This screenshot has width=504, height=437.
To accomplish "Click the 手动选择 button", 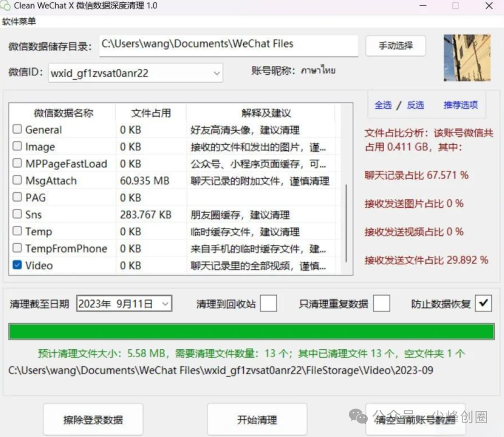I will pyautogui.click(x=396, y=46).
